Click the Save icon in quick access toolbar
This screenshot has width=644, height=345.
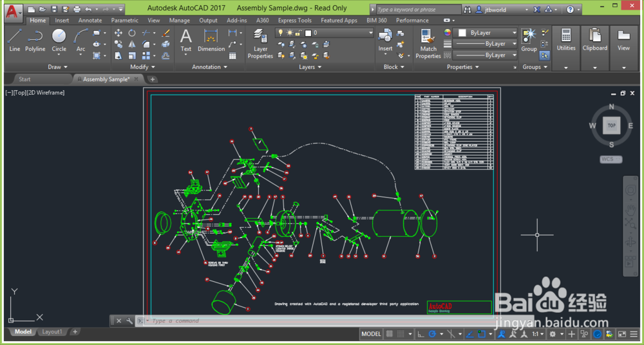54,9
